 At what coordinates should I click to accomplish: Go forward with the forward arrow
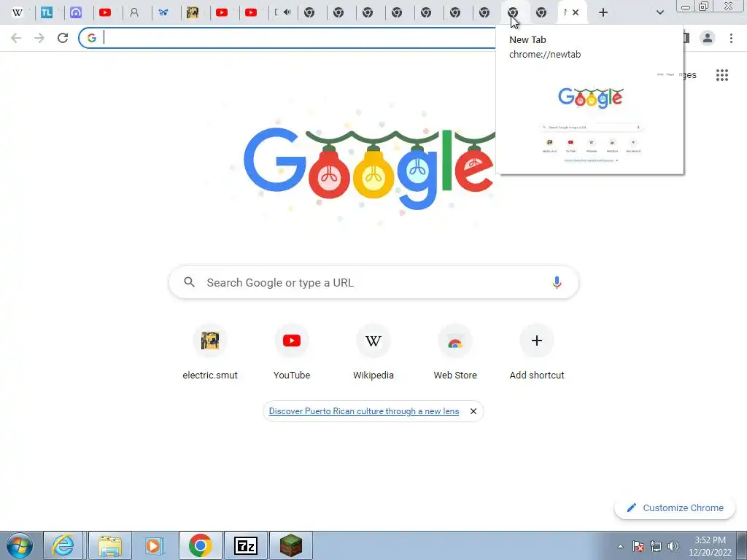39,38
